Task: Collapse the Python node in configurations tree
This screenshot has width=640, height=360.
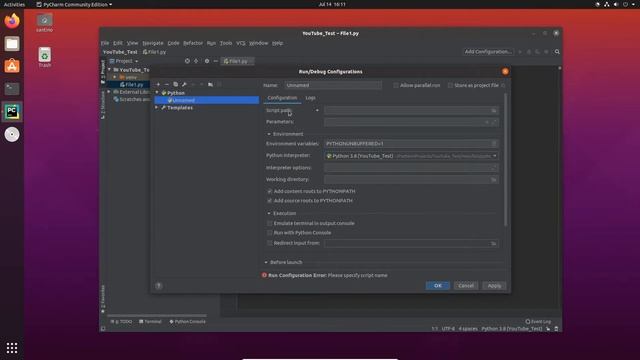Action: [157, 93]
